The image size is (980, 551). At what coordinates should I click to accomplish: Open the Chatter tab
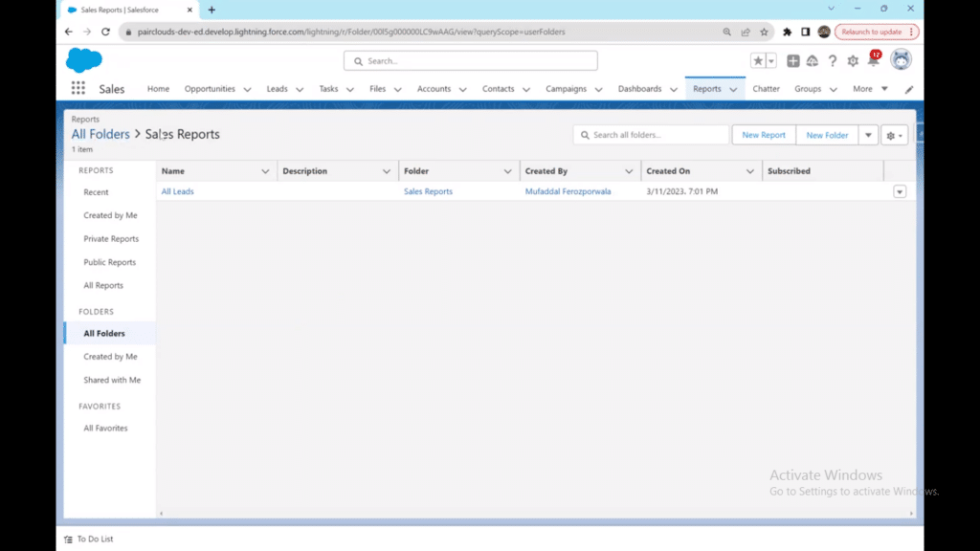tap(766, 89)
